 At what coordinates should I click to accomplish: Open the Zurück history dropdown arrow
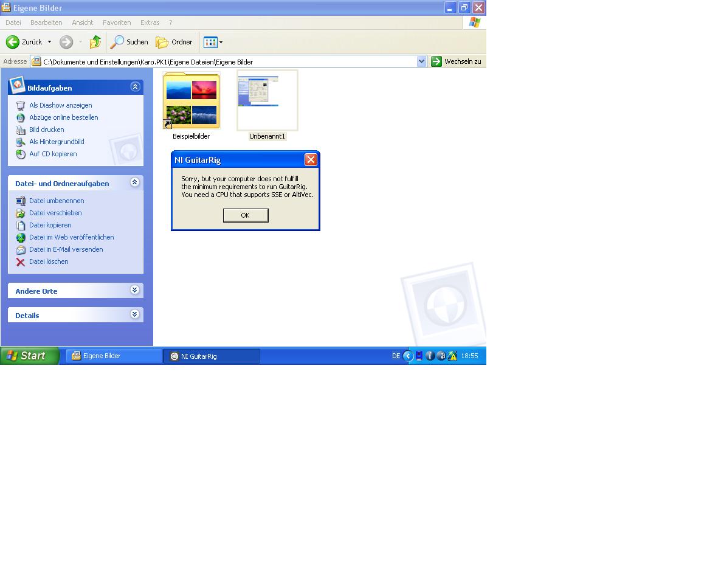point(50,42)
